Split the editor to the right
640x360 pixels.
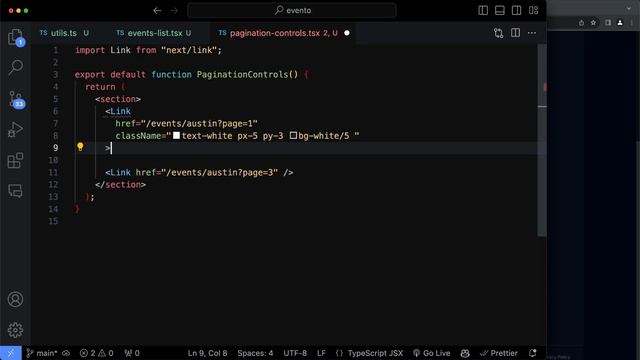[x=516, y=33]
